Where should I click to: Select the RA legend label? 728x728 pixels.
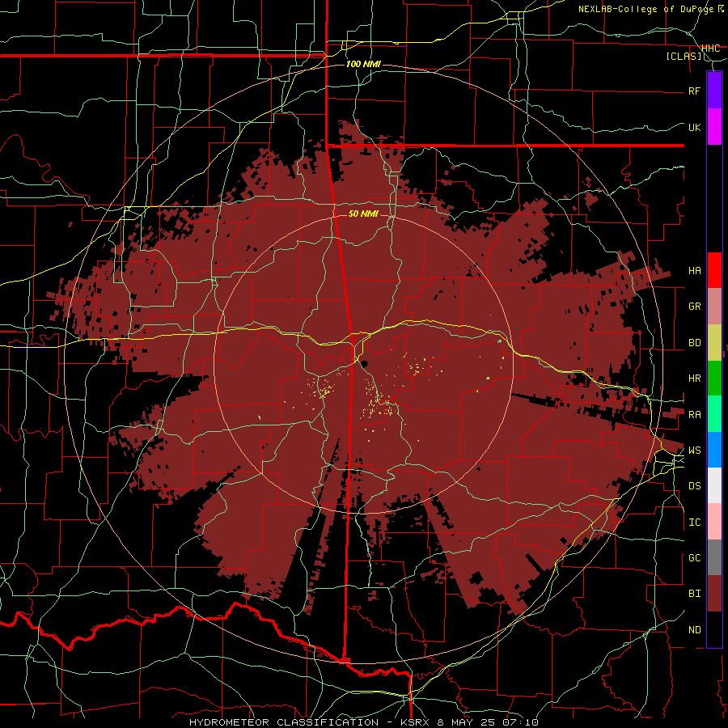(694, 415)
